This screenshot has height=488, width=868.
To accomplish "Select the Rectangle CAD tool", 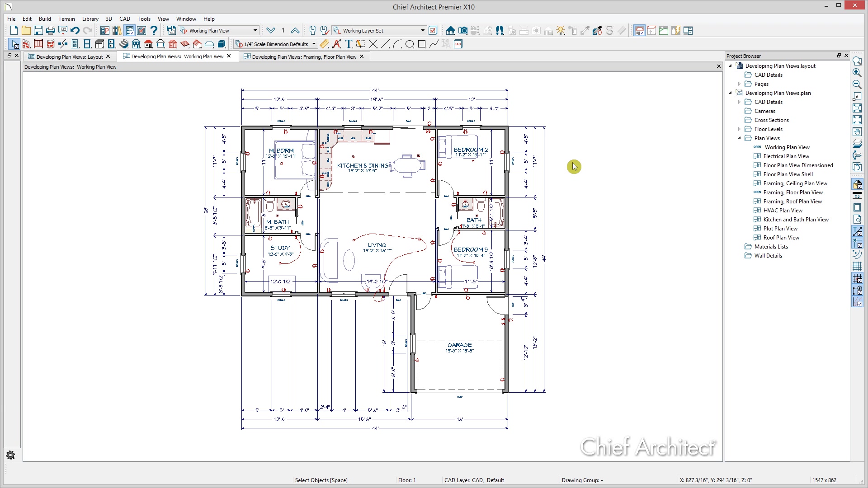I will pos(422,44).
